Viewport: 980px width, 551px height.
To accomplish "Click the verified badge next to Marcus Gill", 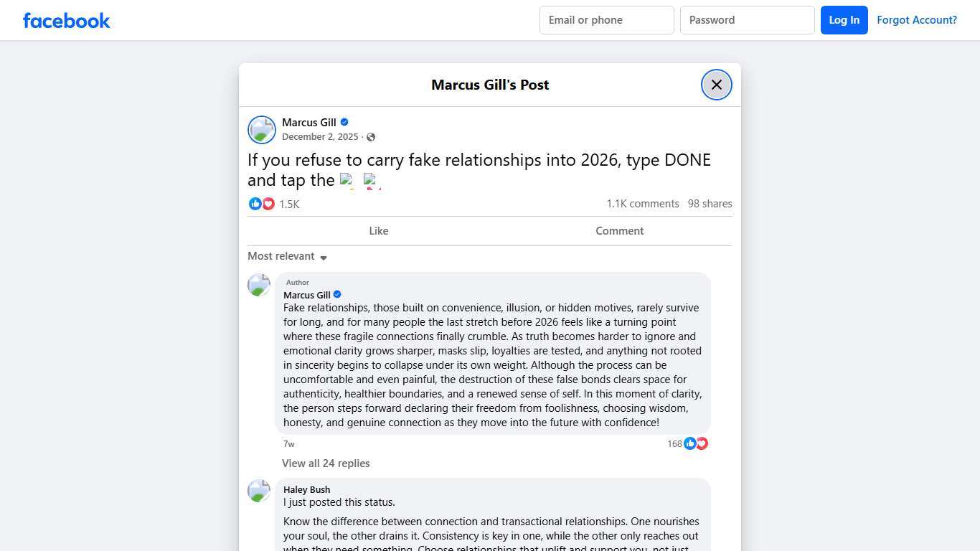I will [344, 122].
